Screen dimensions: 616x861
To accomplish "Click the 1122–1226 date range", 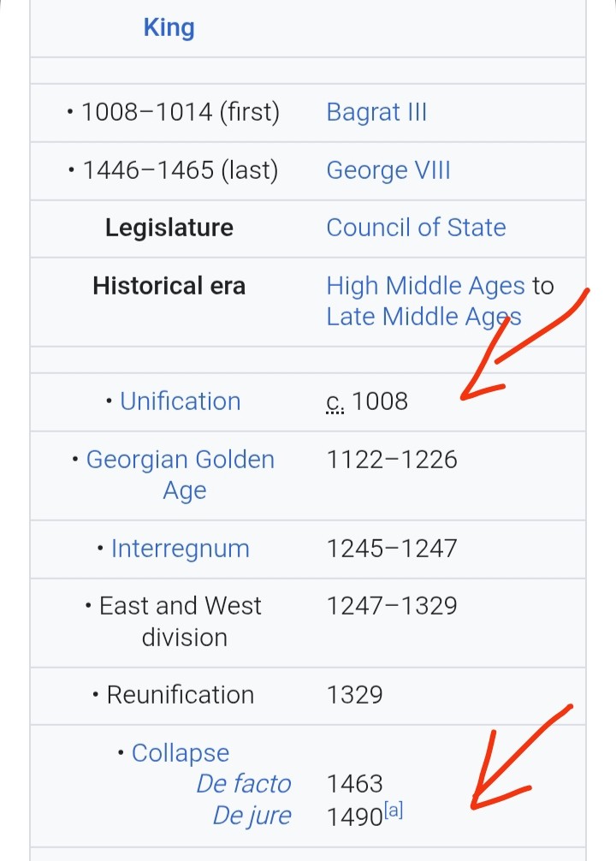I will tap(392, 460).
